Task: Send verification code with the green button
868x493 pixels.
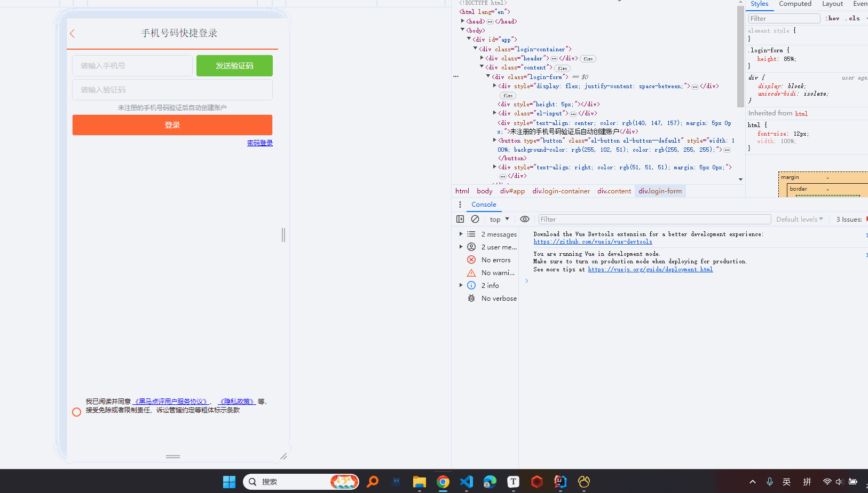Action: click(x=234, y=66)
